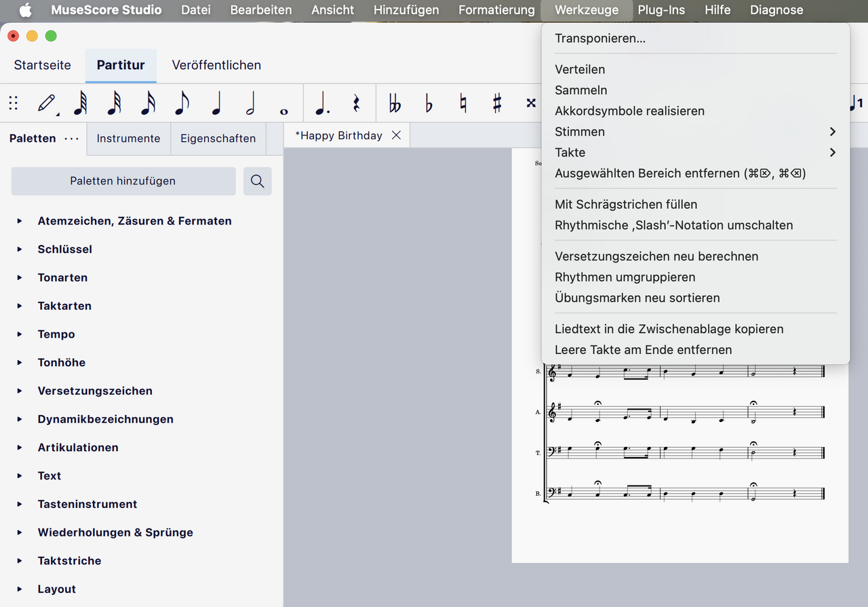Open the Bearbeiten menu
Image resolution: width=868 pixels, height=607 pixels.
[x=261, y=10]
